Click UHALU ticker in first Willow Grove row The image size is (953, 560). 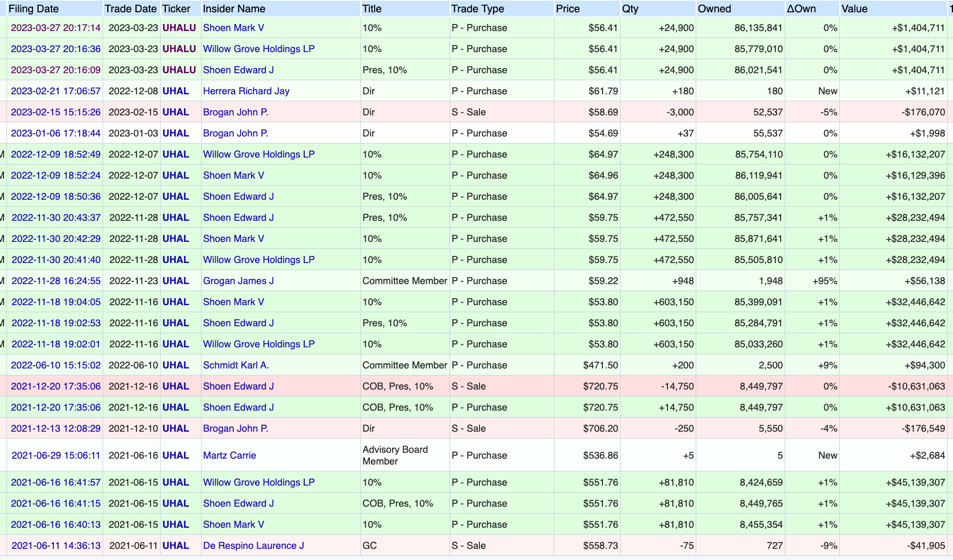click(x=179, y=49)
